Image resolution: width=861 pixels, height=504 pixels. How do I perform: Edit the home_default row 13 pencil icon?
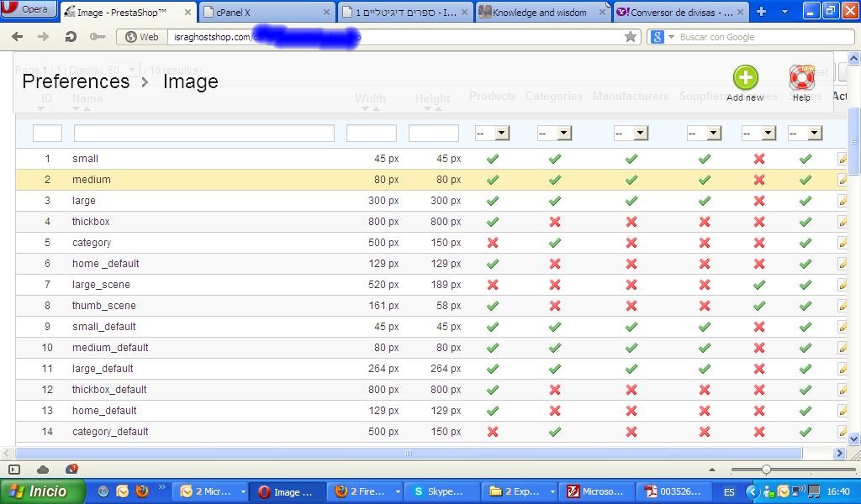[x=843, y=410]
